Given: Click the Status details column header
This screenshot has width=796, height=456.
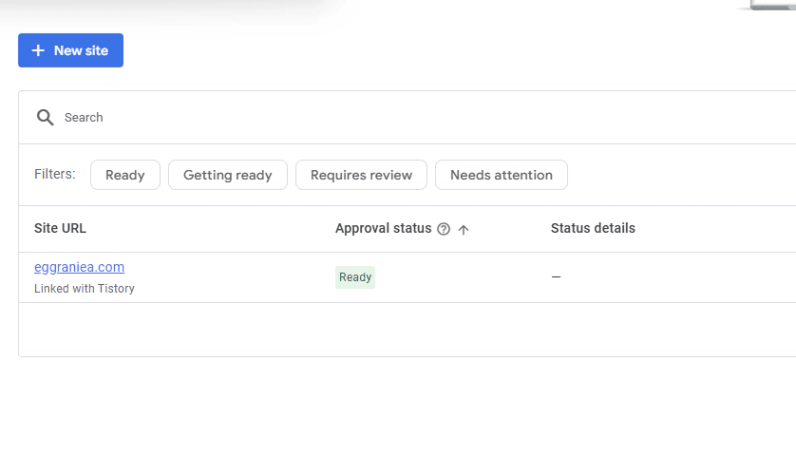Looking at the screenshot, I should point(592,228).
